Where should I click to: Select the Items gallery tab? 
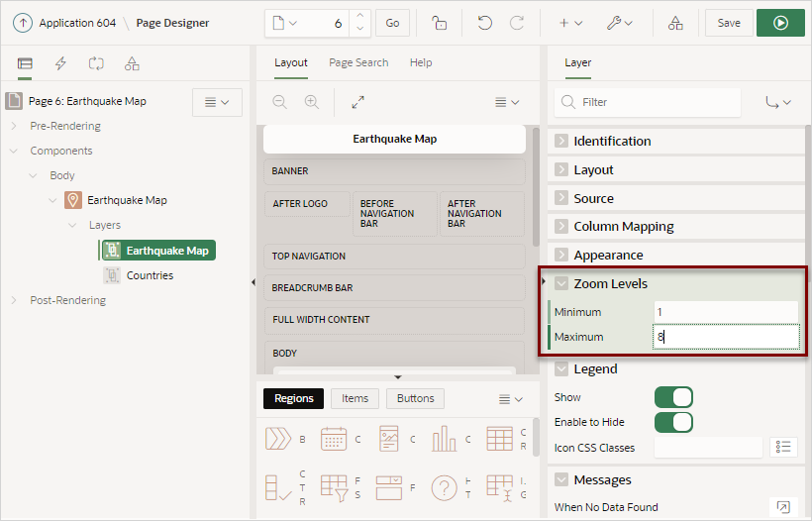355,398
